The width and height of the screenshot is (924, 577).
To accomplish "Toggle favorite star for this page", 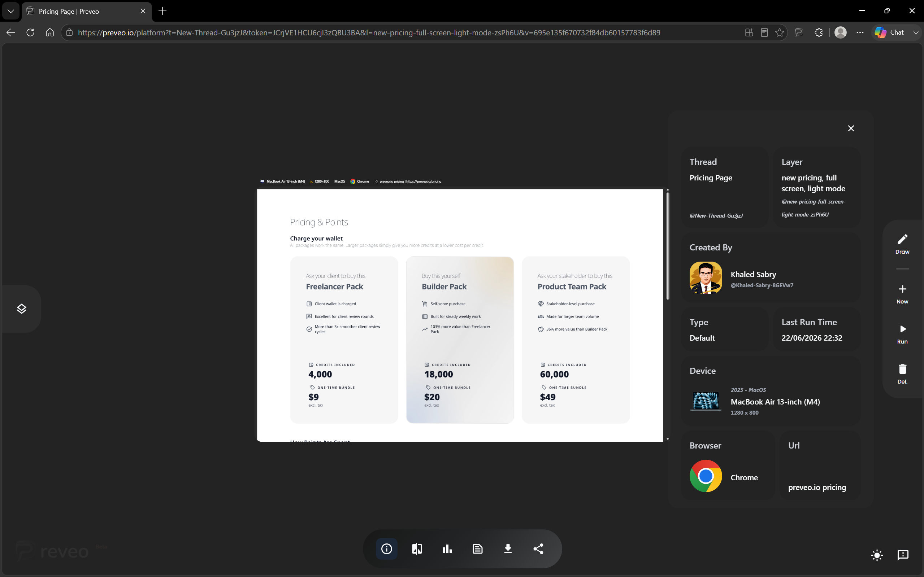I will pyautogui.click(x=779, y=33).
